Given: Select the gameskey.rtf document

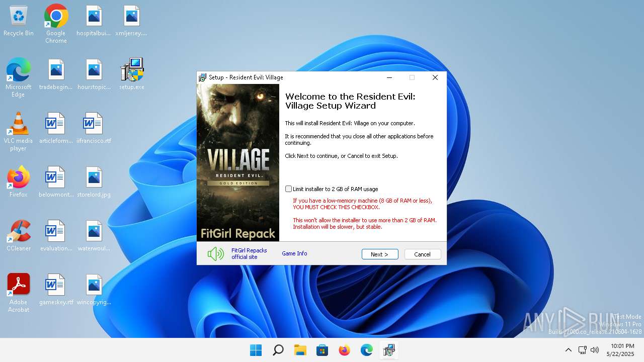Looking at the screenshot, I should click(x=56, y=290).
